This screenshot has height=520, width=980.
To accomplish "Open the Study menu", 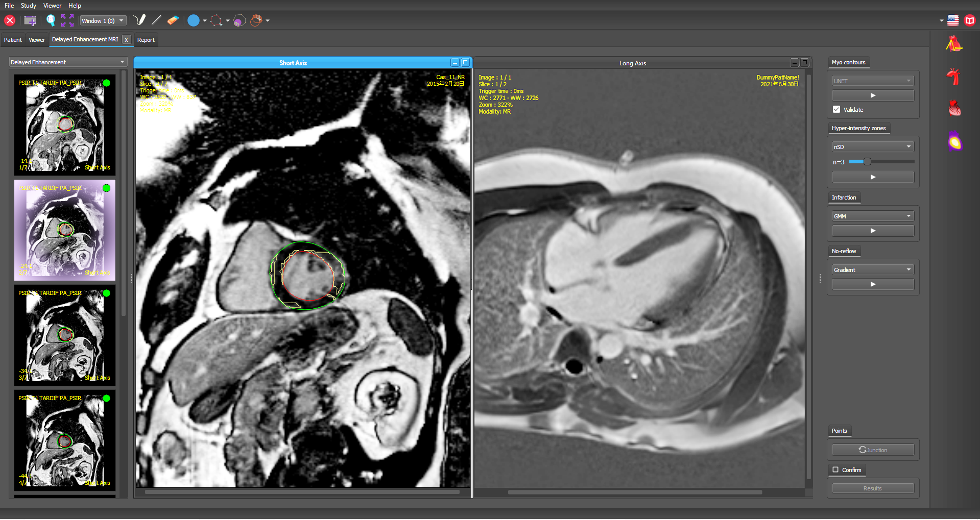I will 29,6.
